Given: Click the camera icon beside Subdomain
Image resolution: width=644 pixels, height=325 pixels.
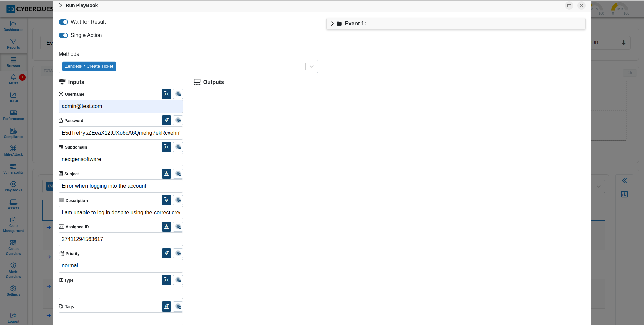Looking at the screenshot, I should (166, 147).
